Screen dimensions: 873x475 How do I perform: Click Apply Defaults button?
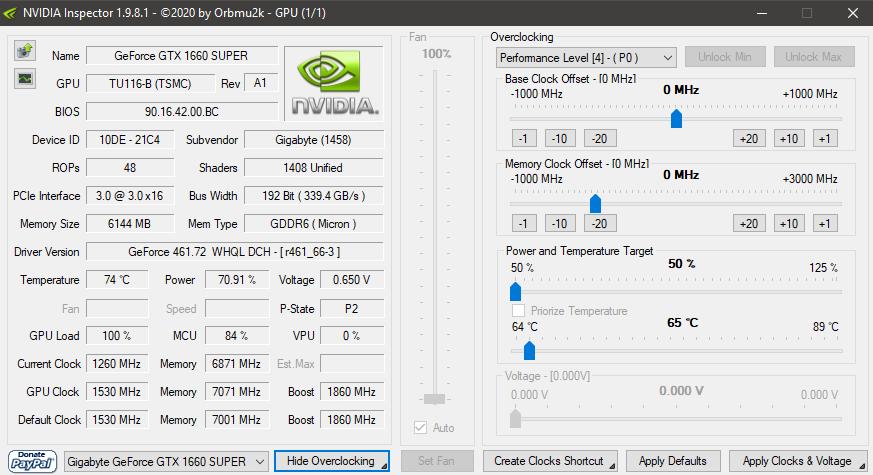tap(673, 461)
